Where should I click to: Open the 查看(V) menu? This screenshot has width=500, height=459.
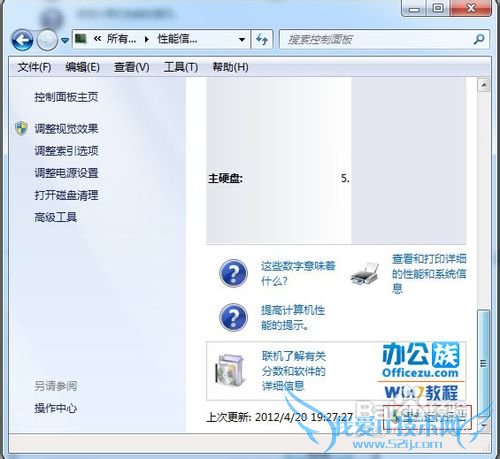click(x=131, y=67)
